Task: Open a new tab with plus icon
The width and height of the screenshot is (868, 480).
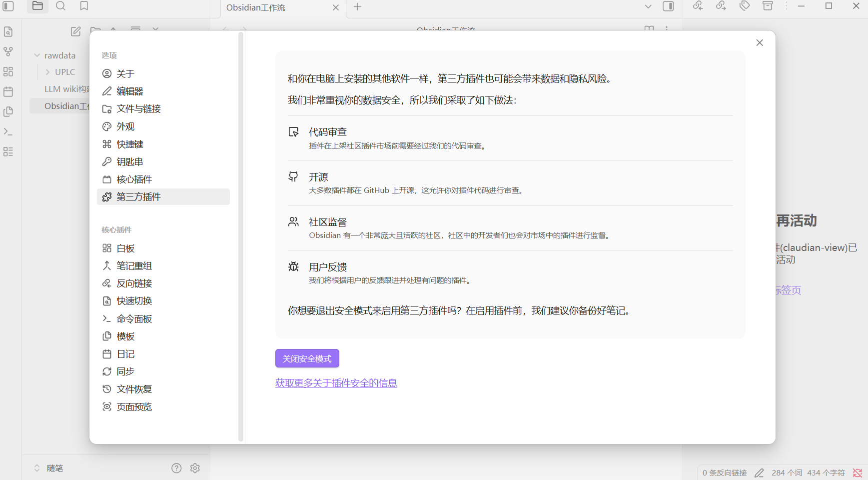Action: coord(357,7)
